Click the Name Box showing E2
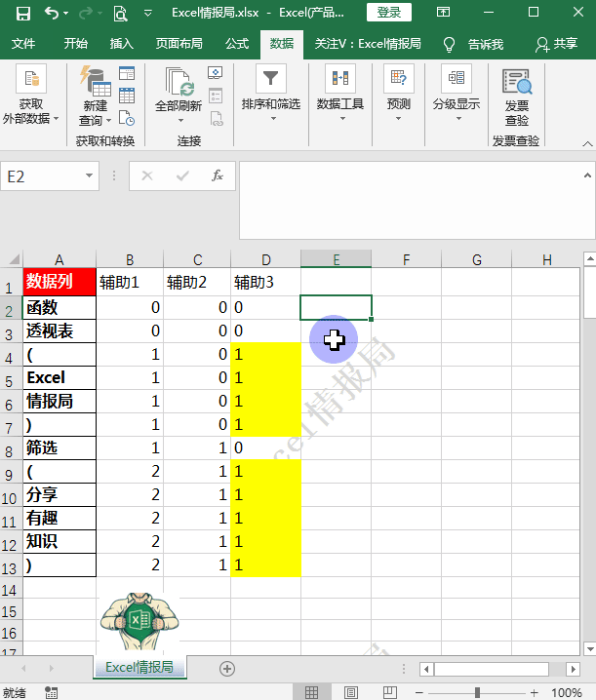596x700 pixels. pyautogui.click(x=43, y=176)
